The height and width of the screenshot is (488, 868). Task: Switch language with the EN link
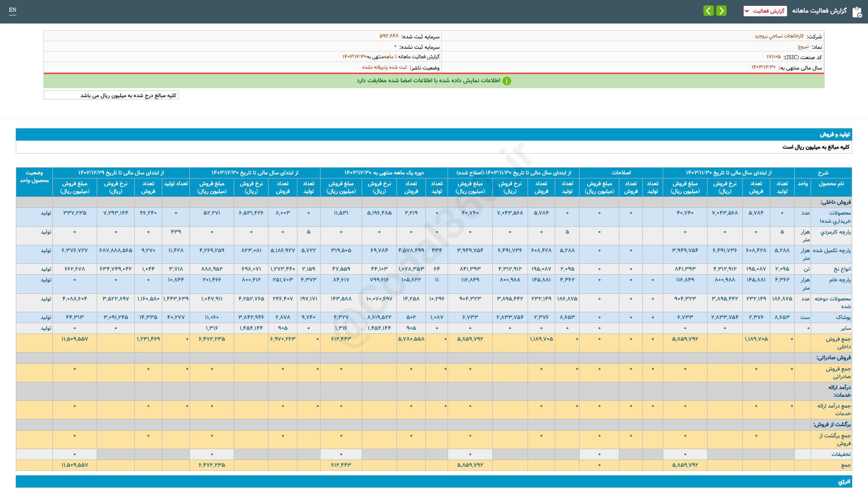(13, 10)
